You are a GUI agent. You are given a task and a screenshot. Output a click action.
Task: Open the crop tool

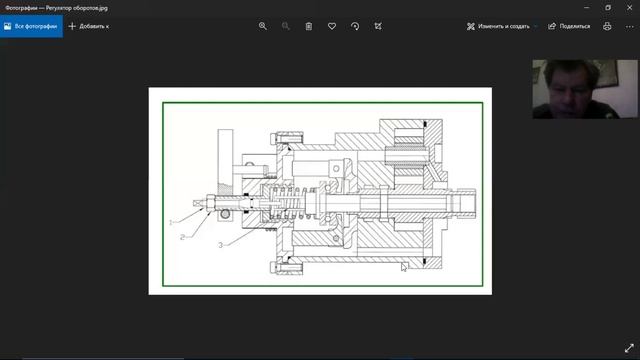(378, 26)
